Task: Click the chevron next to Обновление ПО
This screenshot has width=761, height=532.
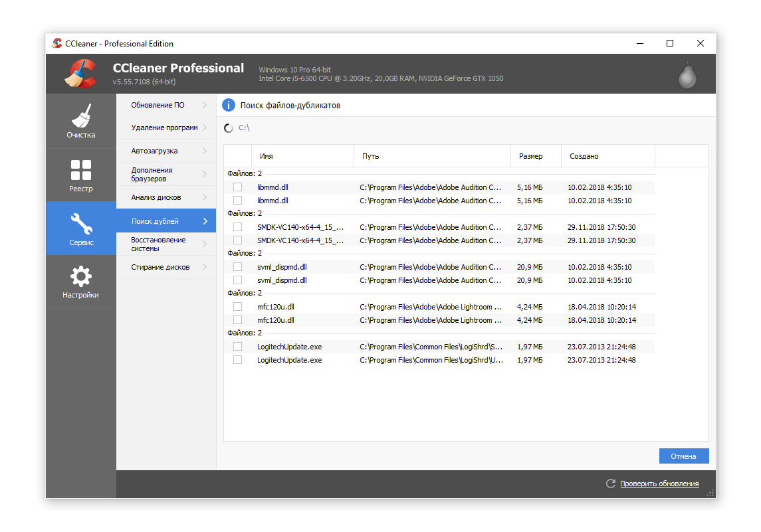Action: pyautogui.click(x=205, y=105)
